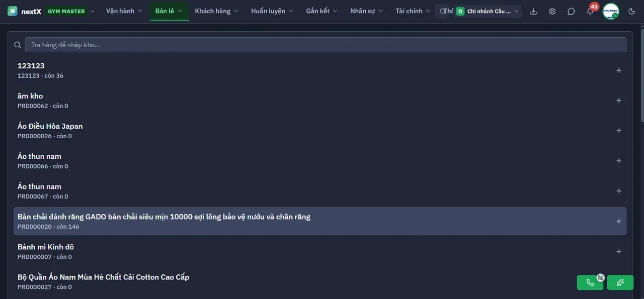Expand the Vận hành menu
This screenshot has height=299, width=644.
point(124,11)
